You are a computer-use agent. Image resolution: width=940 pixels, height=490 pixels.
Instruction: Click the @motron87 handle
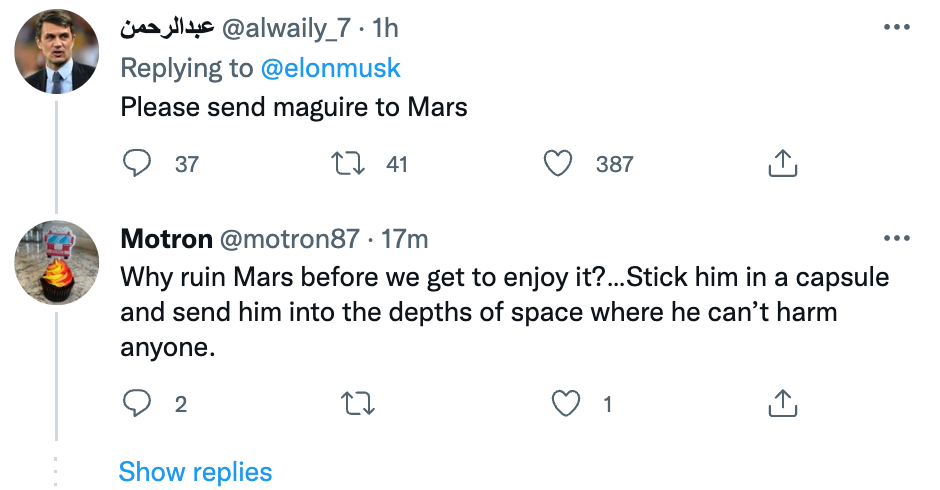coord(289,240)
